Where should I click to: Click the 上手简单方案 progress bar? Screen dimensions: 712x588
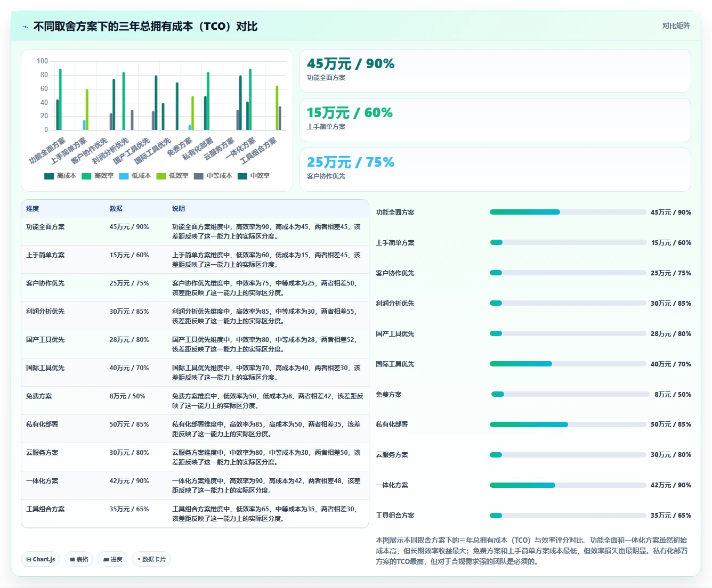point(568,242)
